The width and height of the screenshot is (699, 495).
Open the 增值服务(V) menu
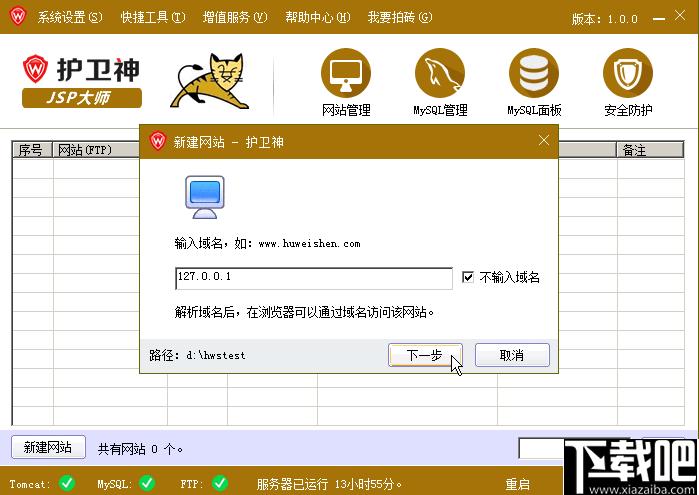[235, 17]
